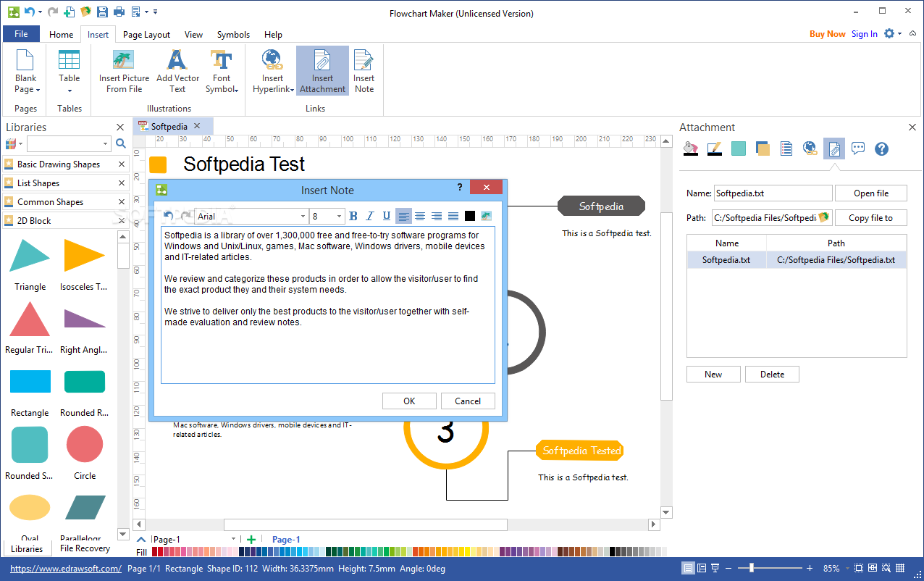Click undo arrow in Insert Note dialog
The height and width of the screenshot is (581, 924).
tap(169, 216)
